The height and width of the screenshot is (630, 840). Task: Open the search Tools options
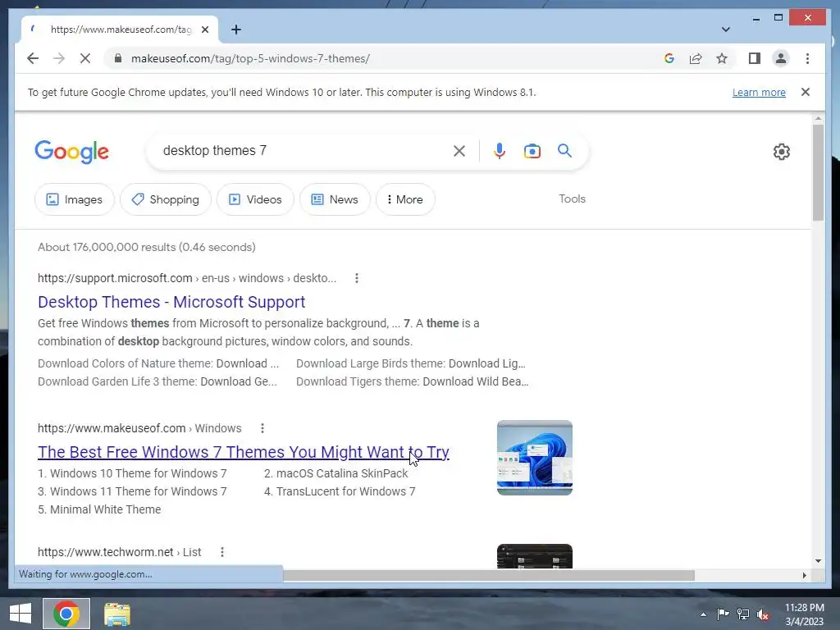click(572, 199)
